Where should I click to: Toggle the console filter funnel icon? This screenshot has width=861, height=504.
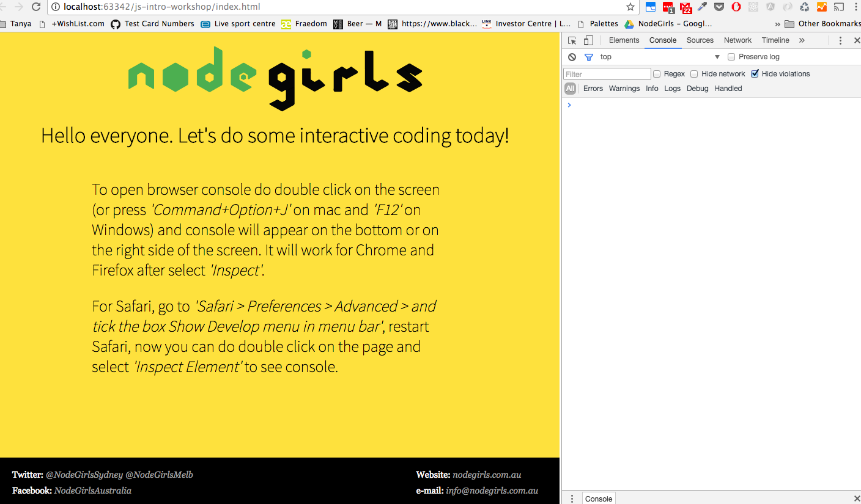coord(589,57)
